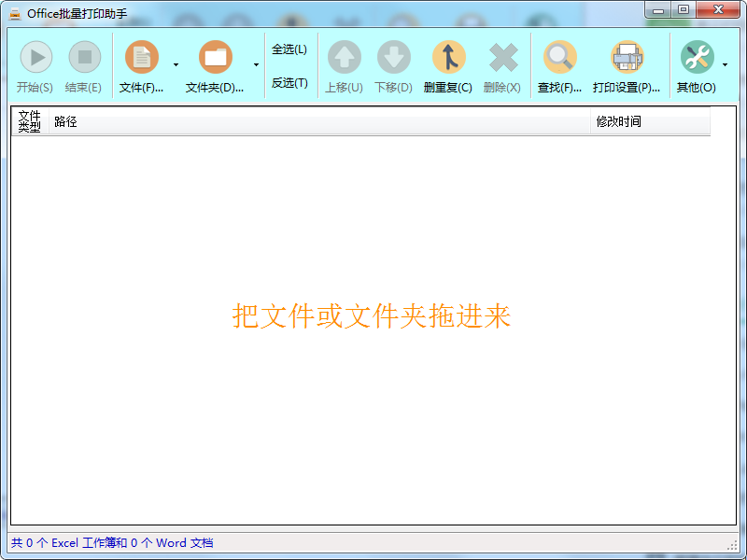Click the 下移 move down arrow icon
The height and width of the screenshot is (560, 747).
(396, 57)
